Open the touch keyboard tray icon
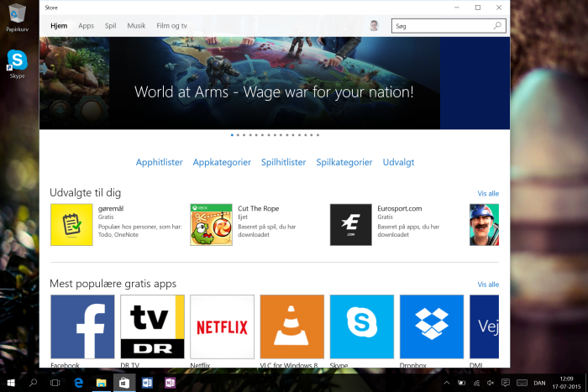Viewport: 588px width, 392px height. point(522,383)
